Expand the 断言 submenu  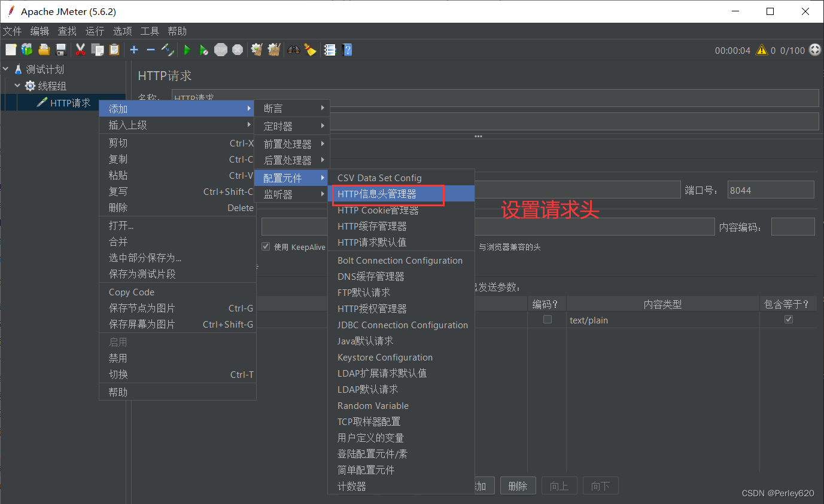[293, 108]
